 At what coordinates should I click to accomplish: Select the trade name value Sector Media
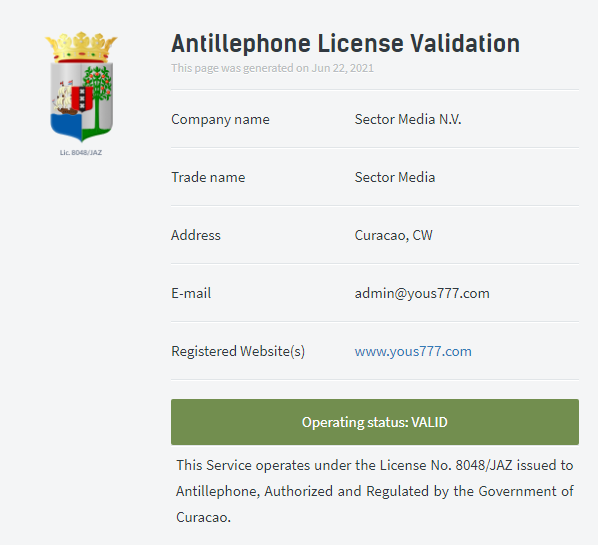(x=395, y=177)
